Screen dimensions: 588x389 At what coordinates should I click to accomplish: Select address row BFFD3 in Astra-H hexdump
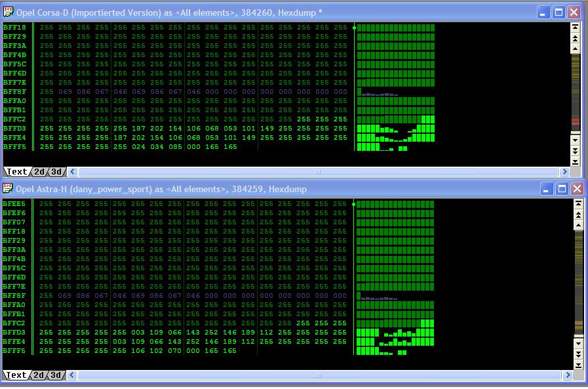coord(14,333)
